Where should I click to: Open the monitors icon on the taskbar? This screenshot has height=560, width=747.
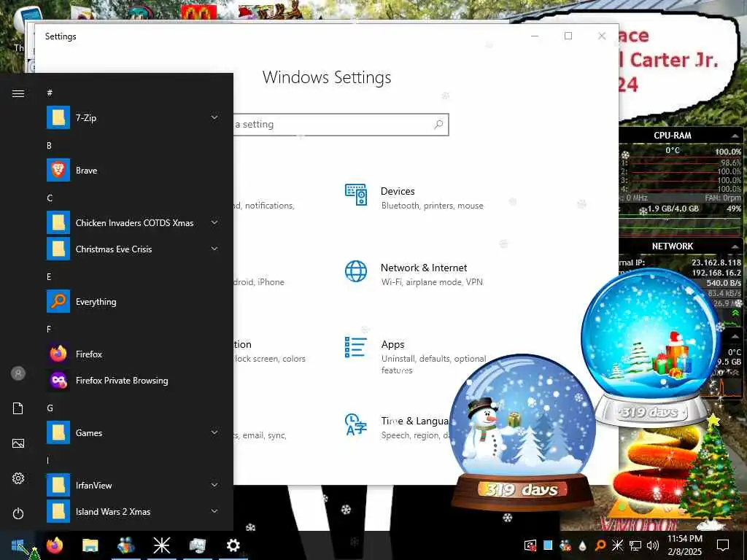click(197, 545)
